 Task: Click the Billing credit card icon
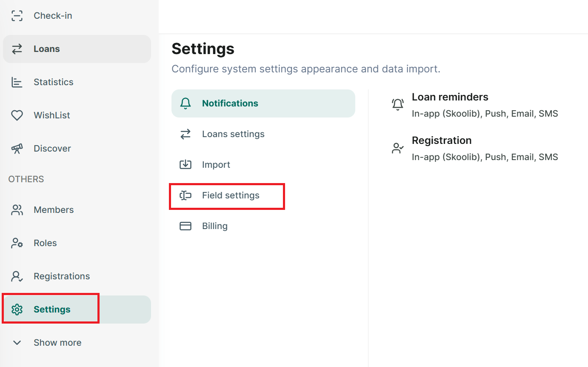click(x=186, y=226)
